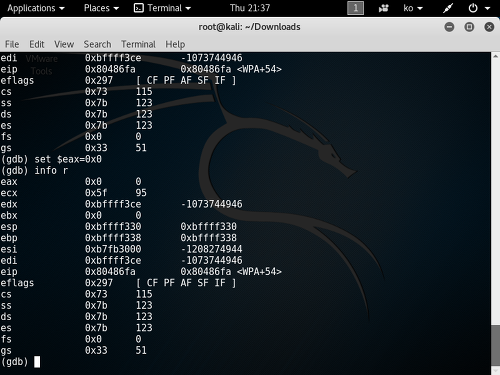Click the scrollbar up arrow
Screen dimensions: 500x375
[495, 56]
